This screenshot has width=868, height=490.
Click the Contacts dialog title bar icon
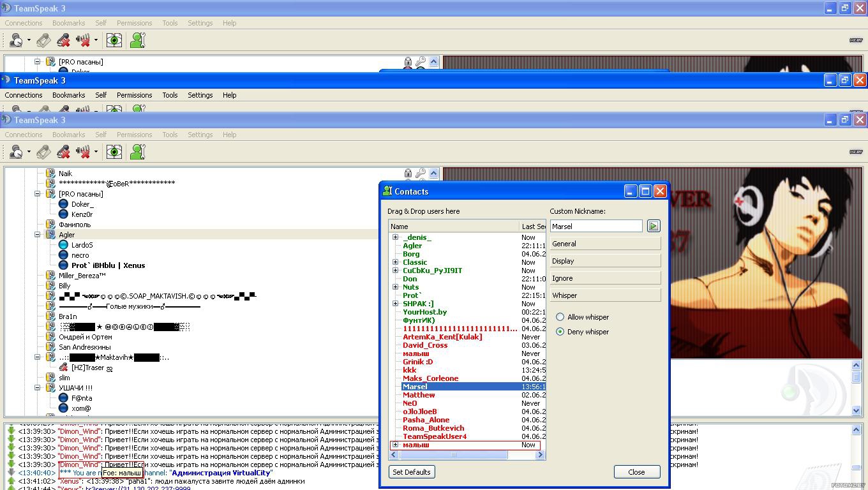[387, 191]
